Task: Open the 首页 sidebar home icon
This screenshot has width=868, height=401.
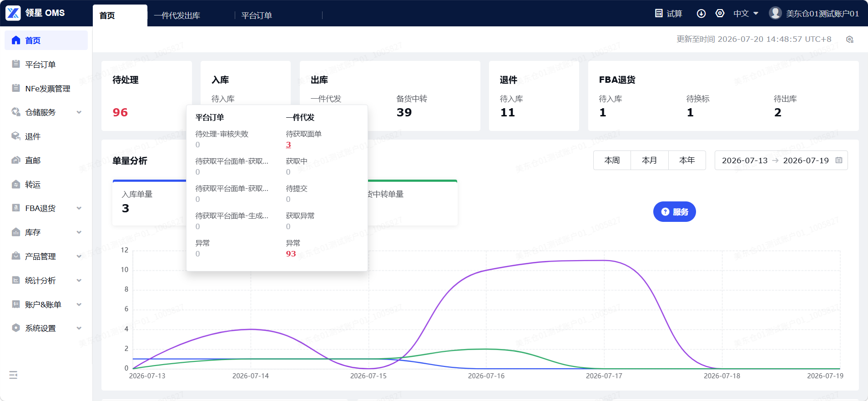Action: point(16,40)
